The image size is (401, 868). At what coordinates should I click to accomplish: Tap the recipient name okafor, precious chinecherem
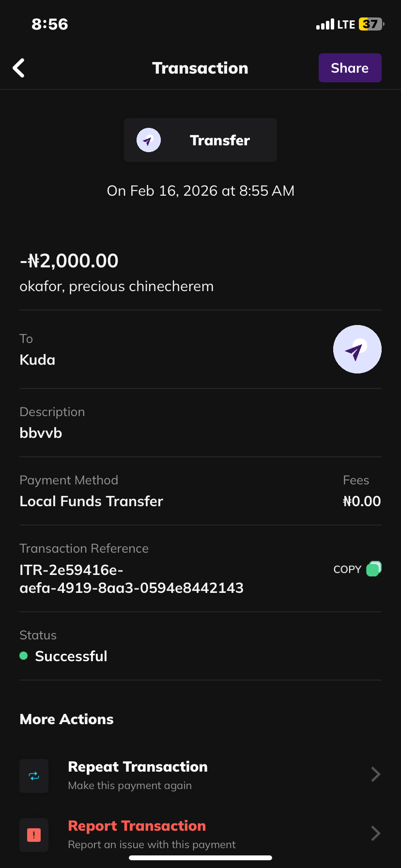pos(116,286)
